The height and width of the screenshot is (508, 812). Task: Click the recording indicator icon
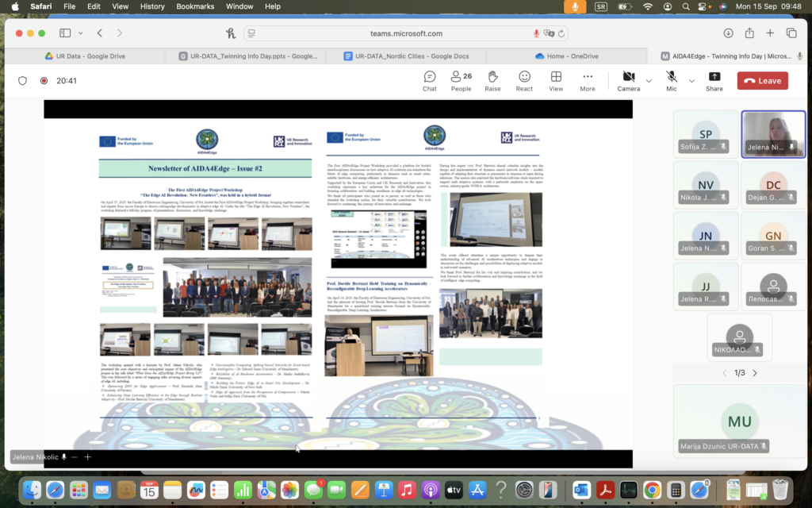pyautogui.click(x=44, y=81)
